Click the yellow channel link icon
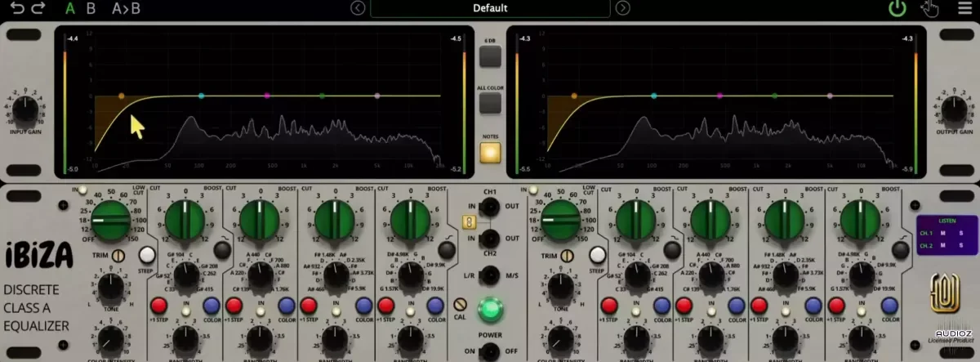The height and width of the screenshot is (362, 980). tap(469, 222)
